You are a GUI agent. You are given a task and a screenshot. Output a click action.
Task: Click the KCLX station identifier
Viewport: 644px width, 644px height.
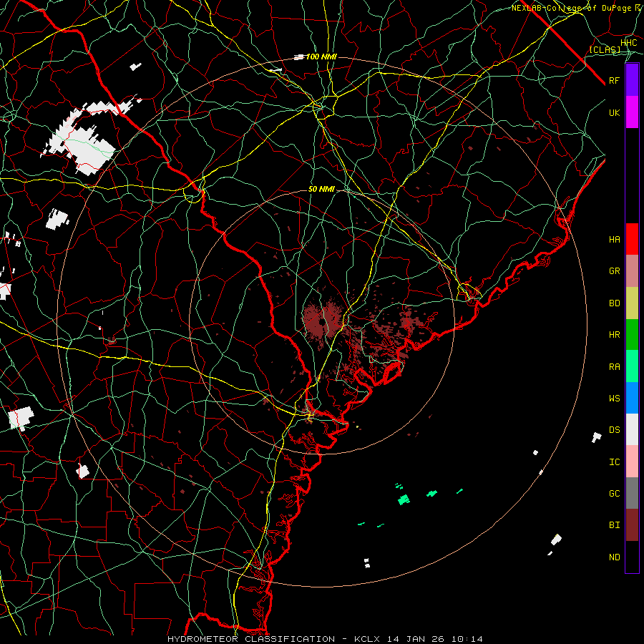pos(367,639)
